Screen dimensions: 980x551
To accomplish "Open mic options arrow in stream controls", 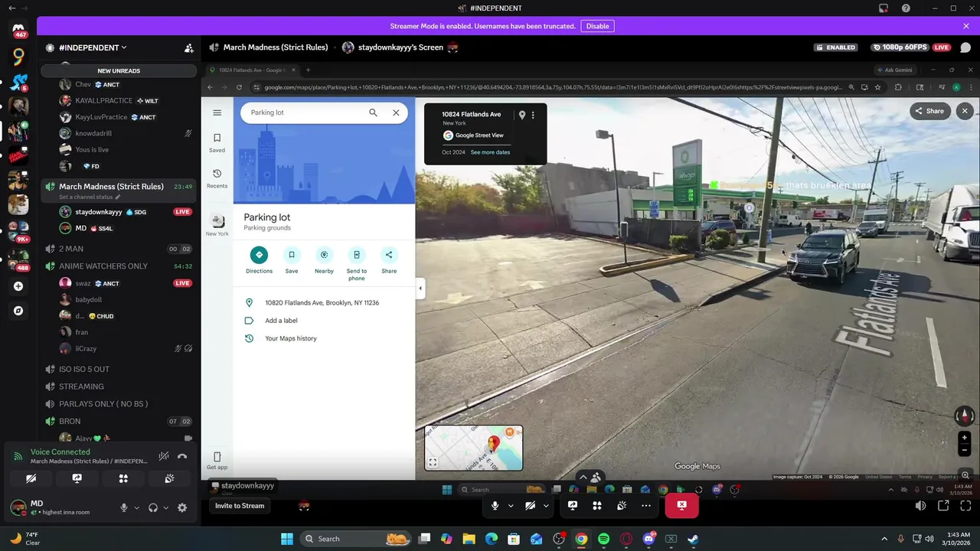I will point(511,506).
